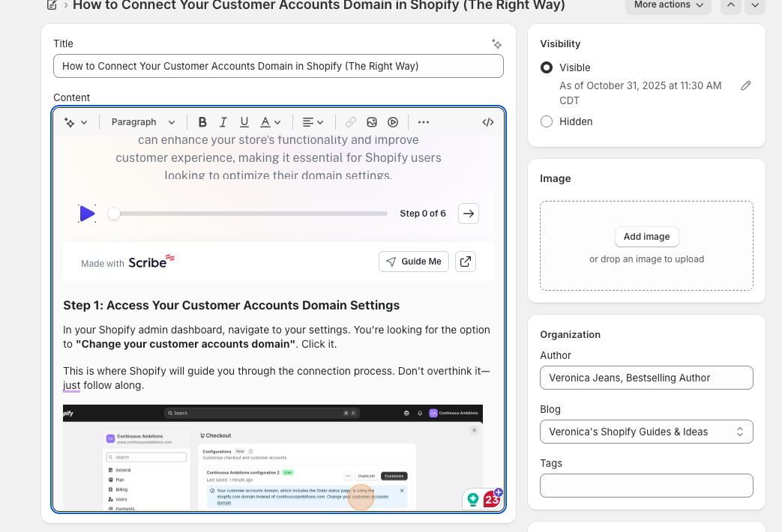Click the insert video icon

click(392, 122)
